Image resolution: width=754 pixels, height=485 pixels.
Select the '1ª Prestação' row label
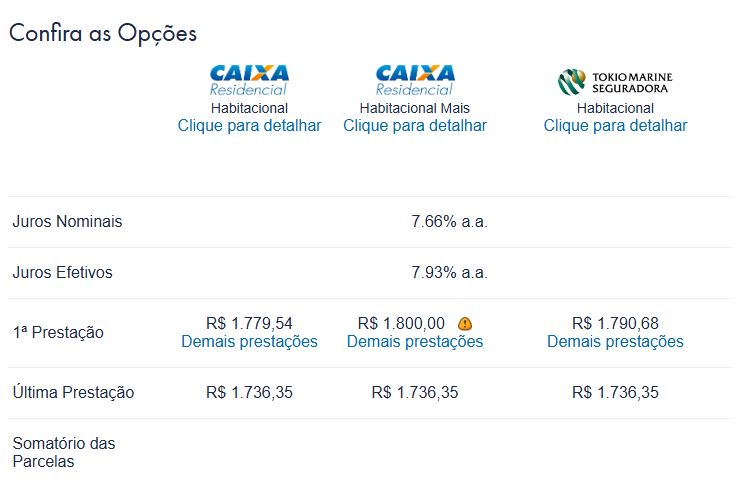pyautogui.click(x=58, y=333)
